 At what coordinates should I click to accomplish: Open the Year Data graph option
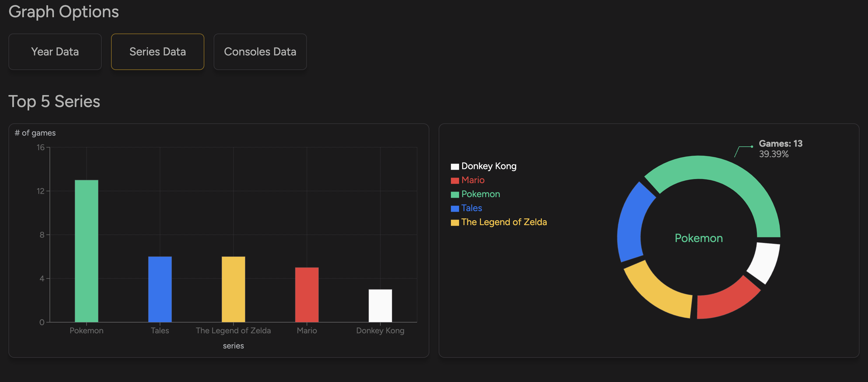point(55,52)
